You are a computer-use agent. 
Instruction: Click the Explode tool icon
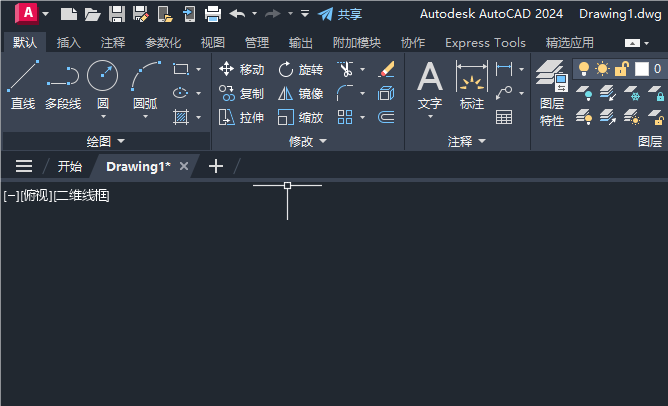tap(386, 93)
